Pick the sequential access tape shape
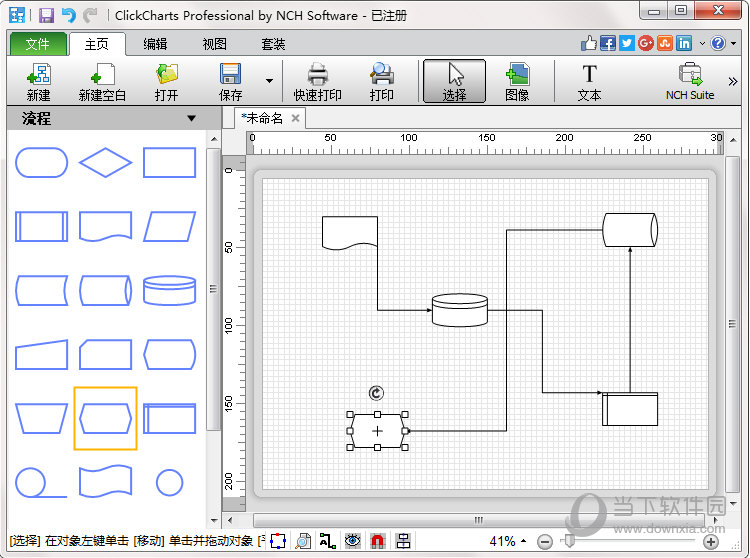Screen dimensions: 750x558 [x=41, y=482]
